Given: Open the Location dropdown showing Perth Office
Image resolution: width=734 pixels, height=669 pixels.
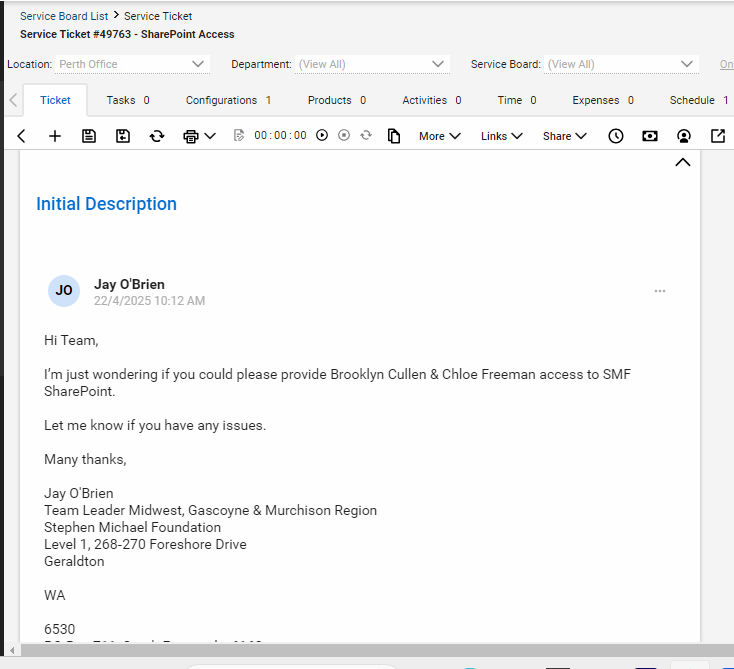Looking at the screenshot, I should tap(132, 64).
